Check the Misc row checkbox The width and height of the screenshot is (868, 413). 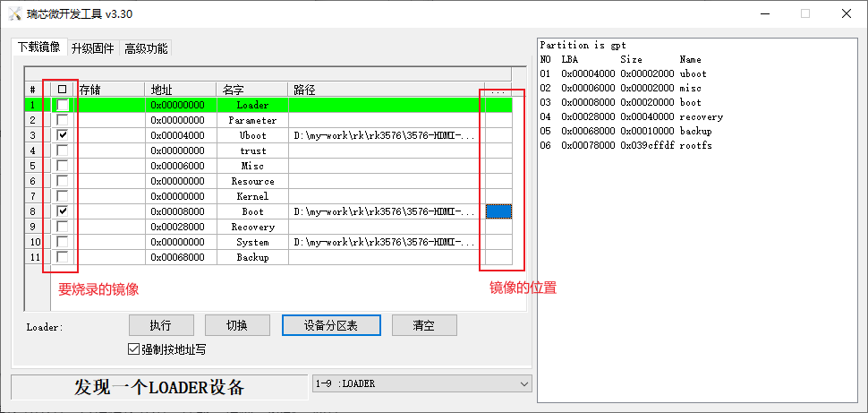(x=64, y=166)
